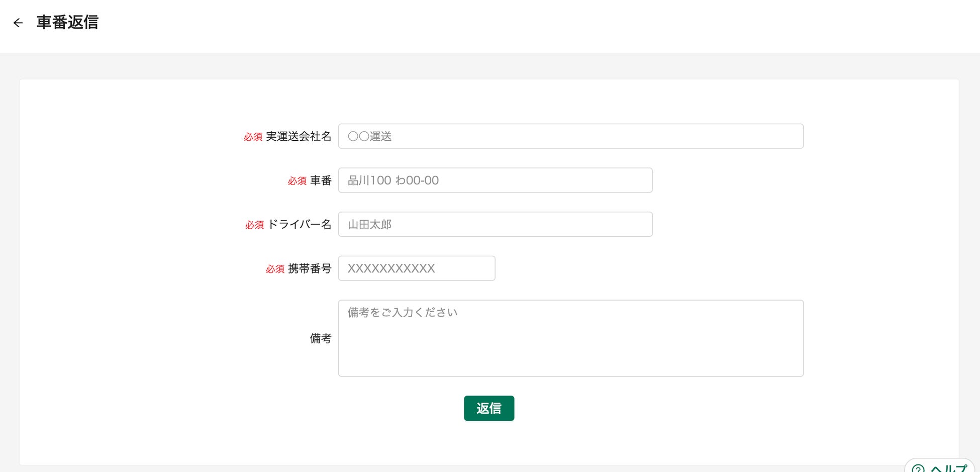The width and height of the screenshot is (980, 472).
Task: Click 必須 badge beside 携帯番号
Action: pyautogui.click(x=275, y=269)
